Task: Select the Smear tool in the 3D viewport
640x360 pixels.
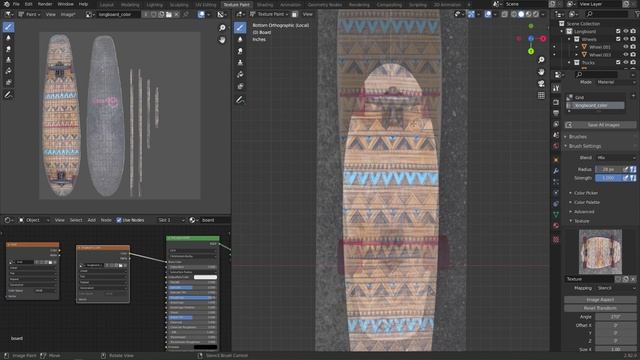Action: click(x=240, y=51)
